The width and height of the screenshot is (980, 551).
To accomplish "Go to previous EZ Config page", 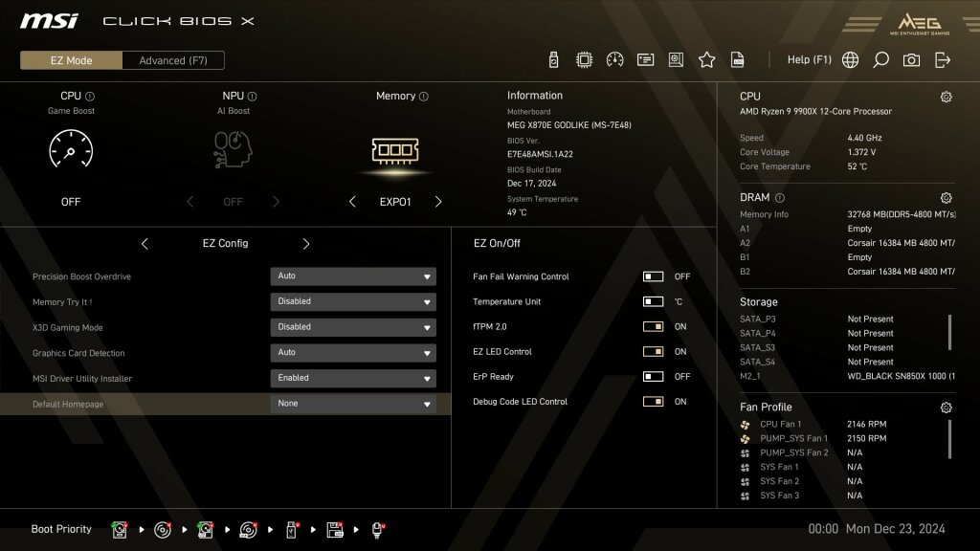I will click(x=145, y=244).
